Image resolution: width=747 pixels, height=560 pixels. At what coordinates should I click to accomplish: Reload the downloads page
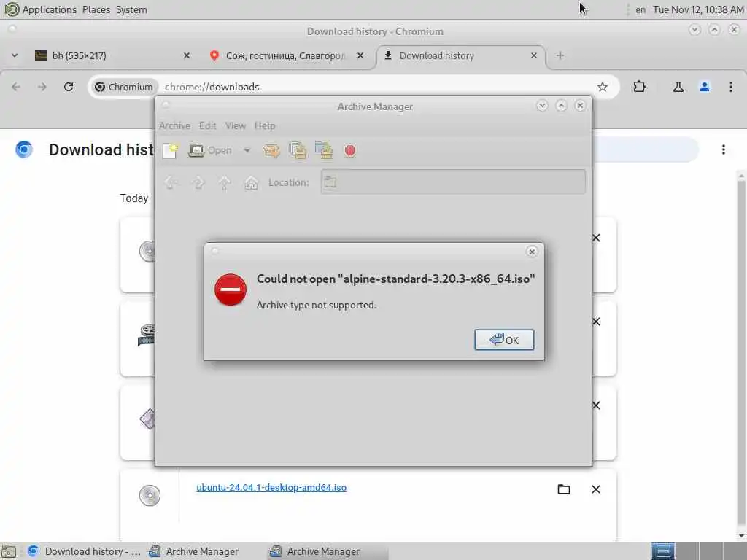[69, 87]
